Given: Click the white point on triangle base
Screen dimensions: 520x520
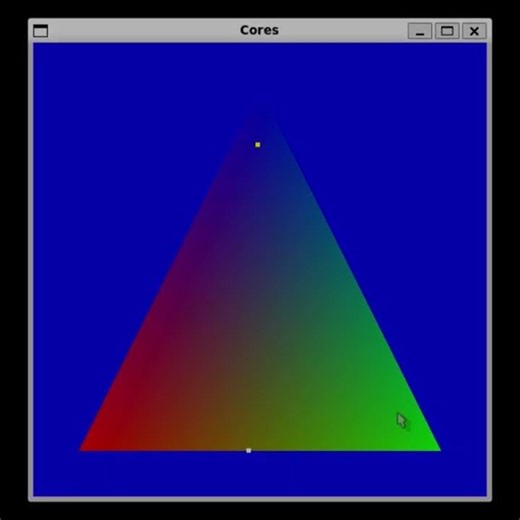Looking at the screenshot, I should [248, 450].
